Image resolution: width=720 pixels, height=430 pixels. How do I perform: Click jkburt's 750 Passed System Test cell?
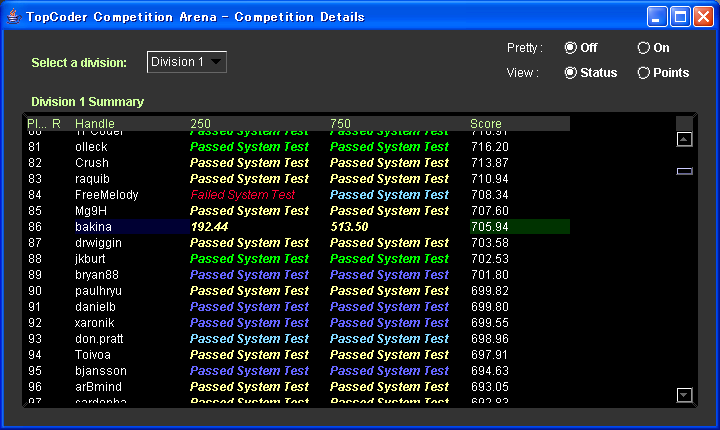click(389, 259)
